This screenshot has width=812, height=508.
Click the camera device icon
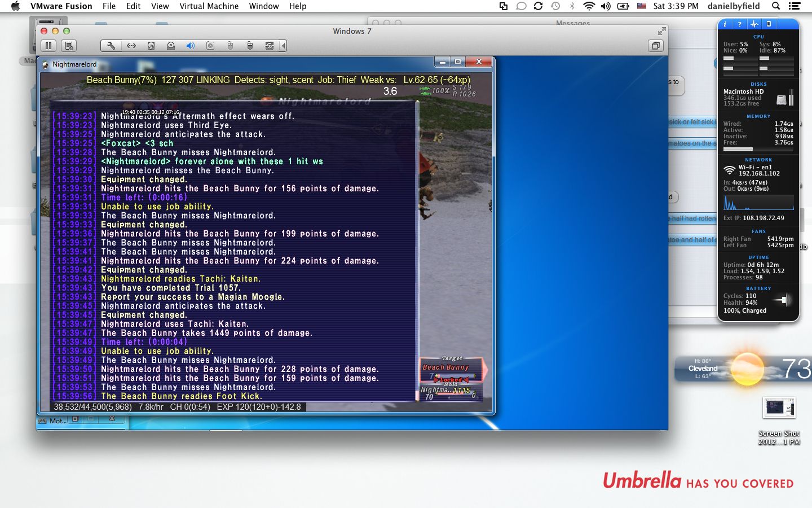210,46
